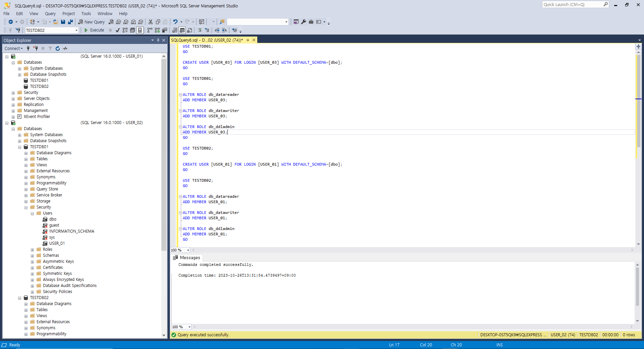
Task: Increase the line indent
Action: pos(224,30)
